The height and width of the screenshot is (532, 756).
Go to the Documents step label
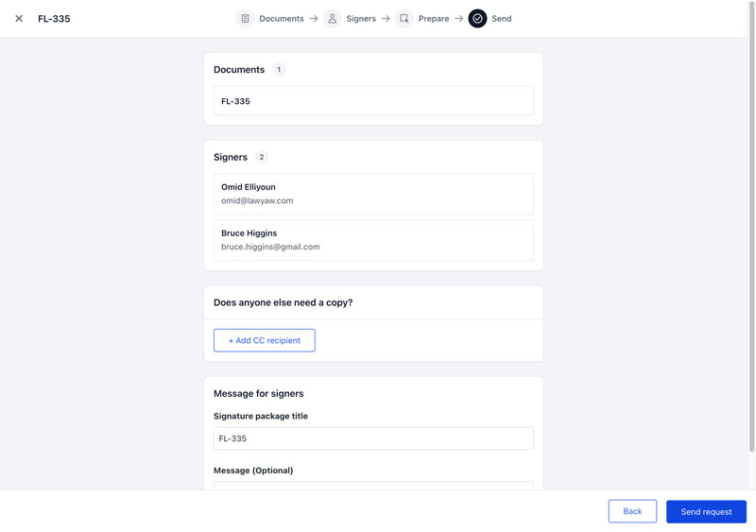[282, 19]
